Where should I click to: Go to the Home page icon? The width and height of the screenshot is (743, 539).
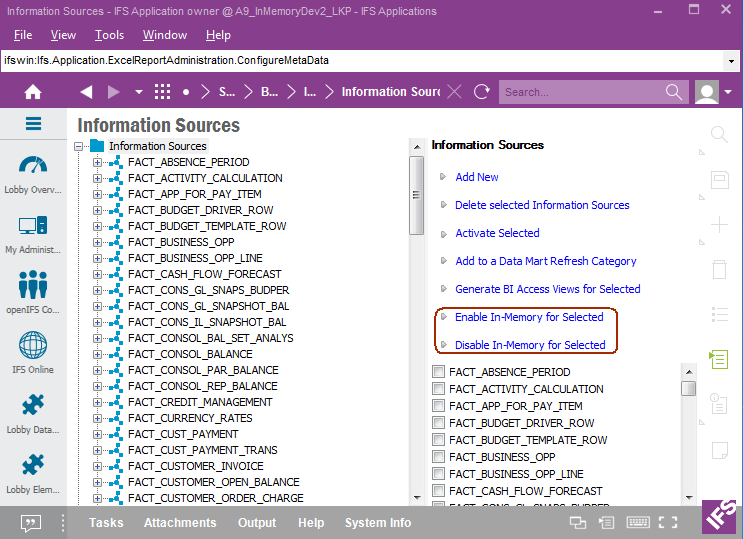click(x=33, y=92)
